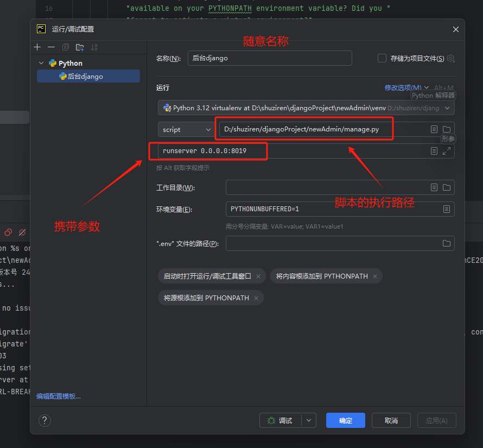This screenshot has width=483, height=448.
Task: Click the add new configuration plus icon
Action: (x=37, y=47)
